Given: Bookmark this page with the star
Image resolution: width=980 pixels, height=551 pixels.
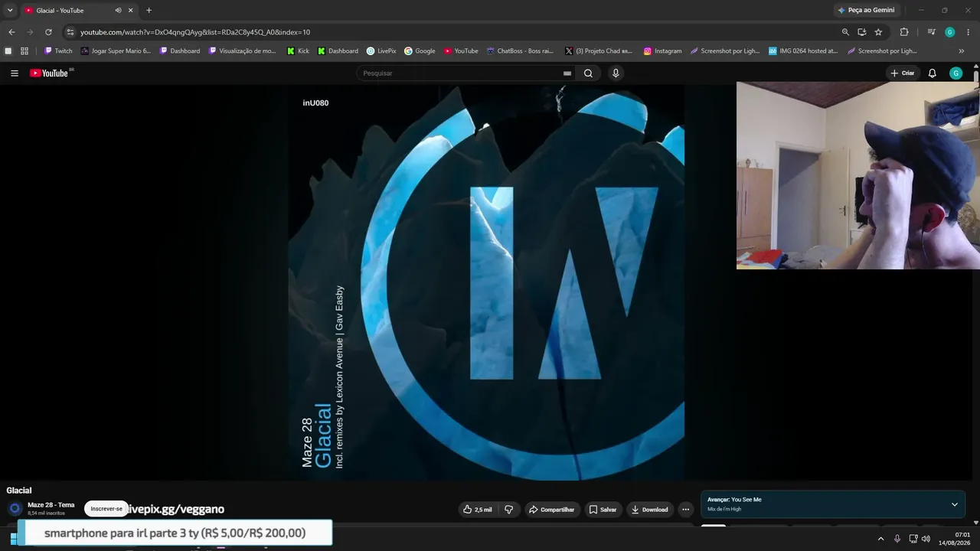Looking at the screenshot, I should (878, 32).
